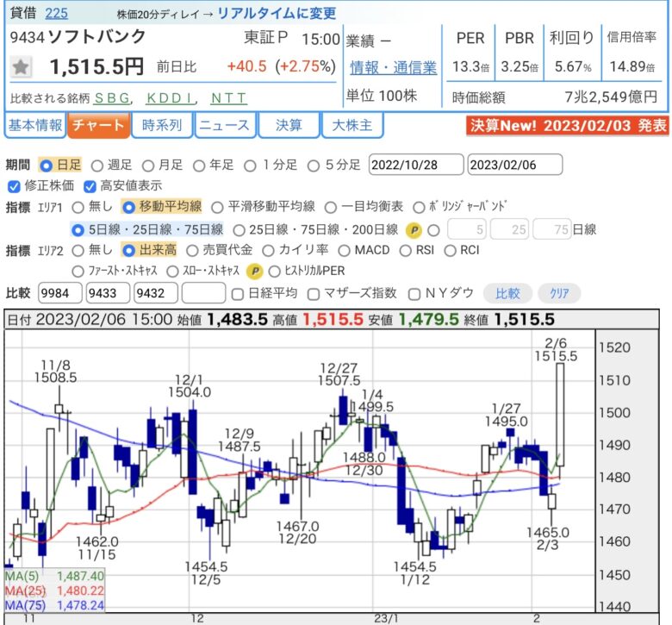Toggle NYダウ comparison checkbox

(414, 294)
